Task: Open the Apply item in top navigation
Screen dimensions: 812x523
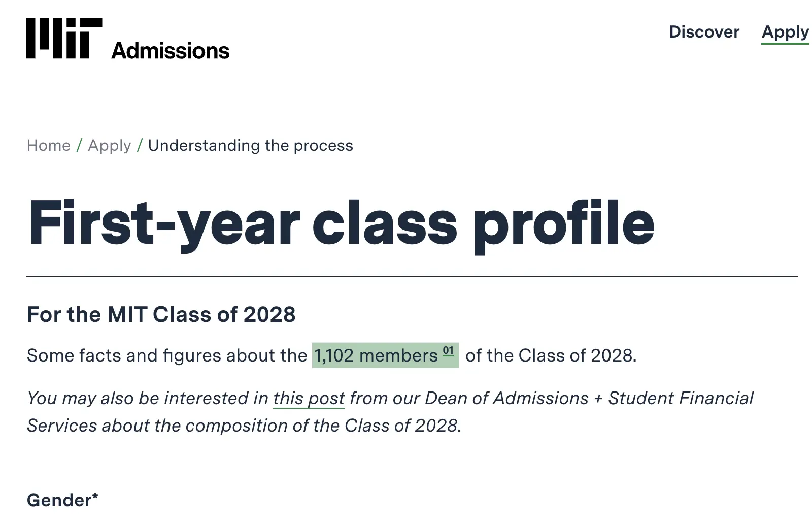Action: pyautogui.click(x=785, y=32)
